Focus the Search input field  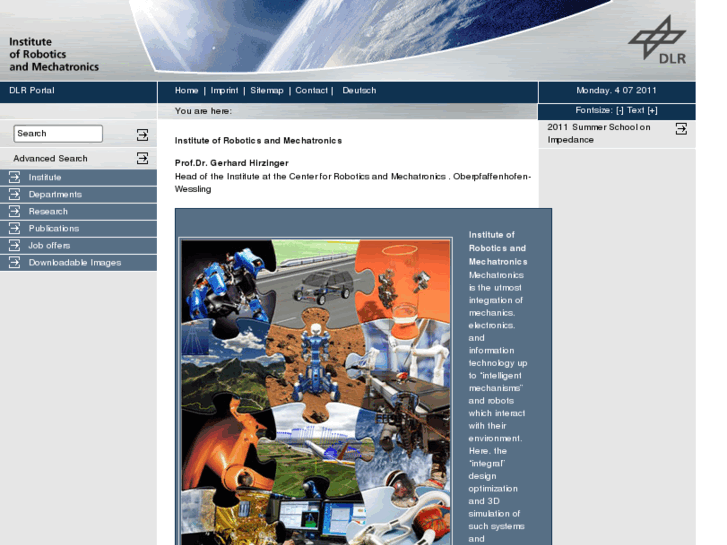click(58, 134)
